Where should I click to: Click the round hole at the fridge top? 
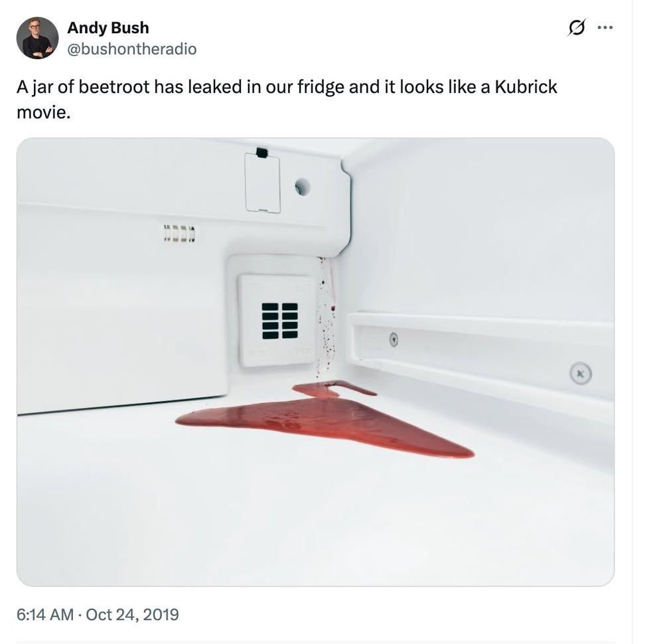[x=302, y=187]
